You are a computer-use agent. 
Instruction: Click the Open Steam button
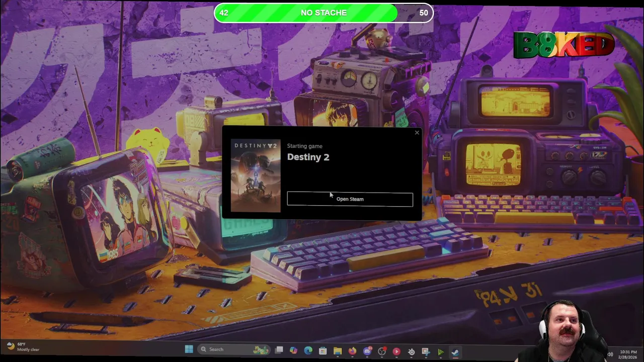click(x=350, y=199)
